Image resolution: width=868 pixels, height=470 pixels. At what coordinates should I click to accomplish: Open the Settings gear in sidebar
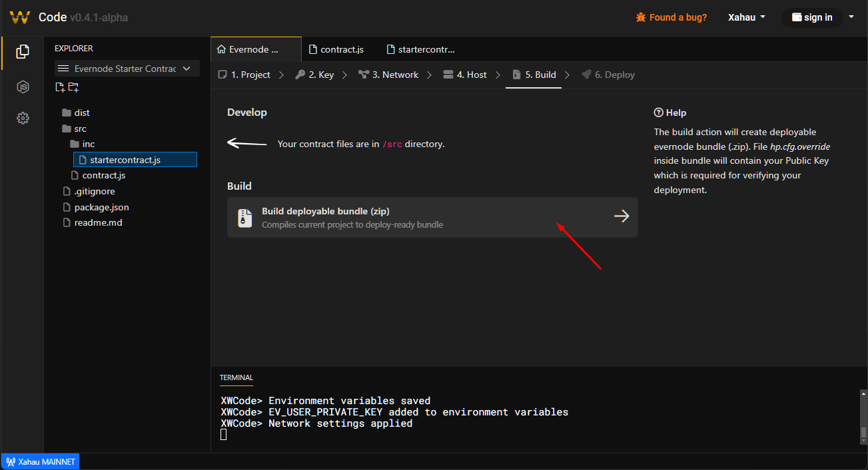pos(22,118)
